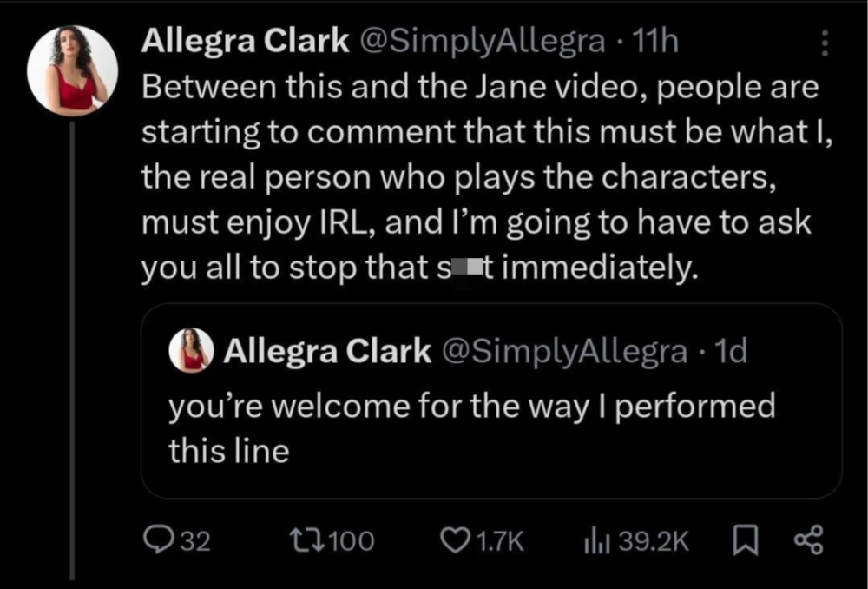
Task: Click the small avatar in quoted tweet
Action: 192,350
